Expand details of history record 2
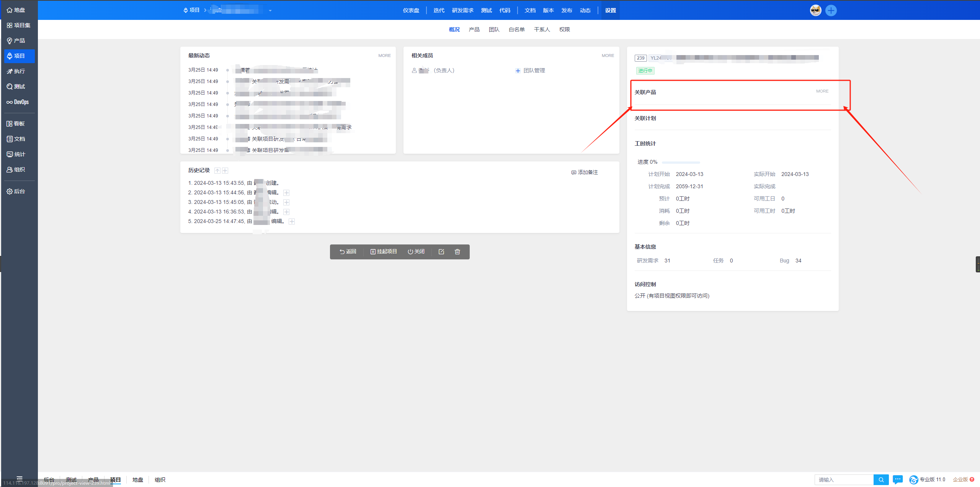The width and height of the screenshot is (980, 487). [x=286, y=193]
